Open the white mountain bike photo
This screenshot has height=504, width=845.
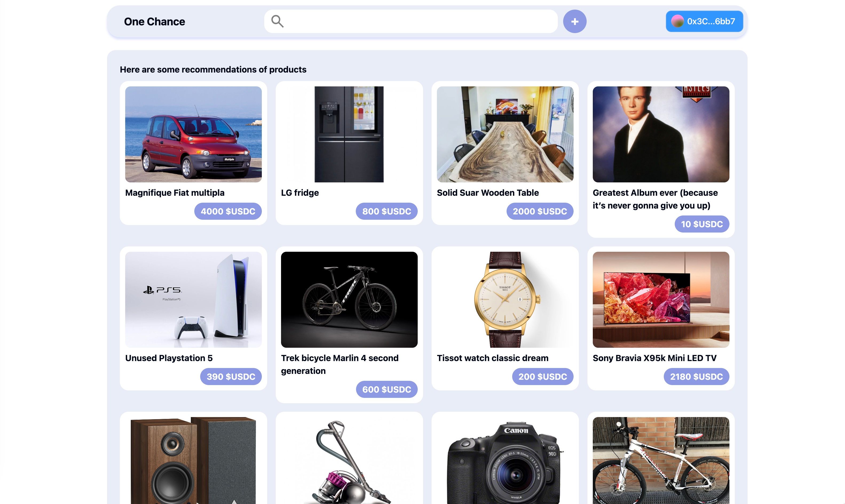(x=661, y=461)
